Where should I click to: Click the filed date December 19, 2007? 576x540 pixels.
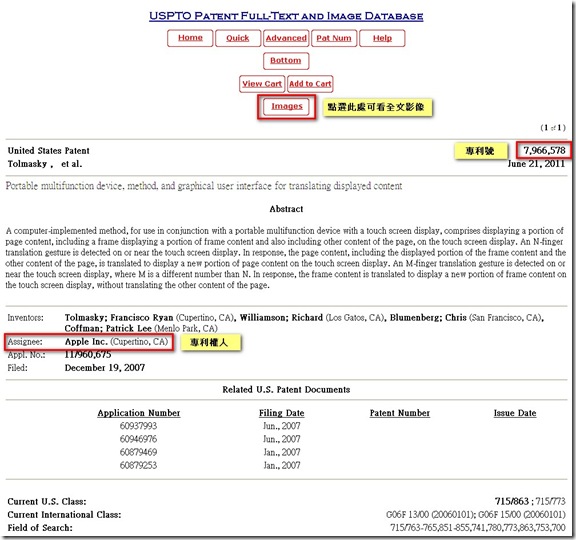click(105, 368)
